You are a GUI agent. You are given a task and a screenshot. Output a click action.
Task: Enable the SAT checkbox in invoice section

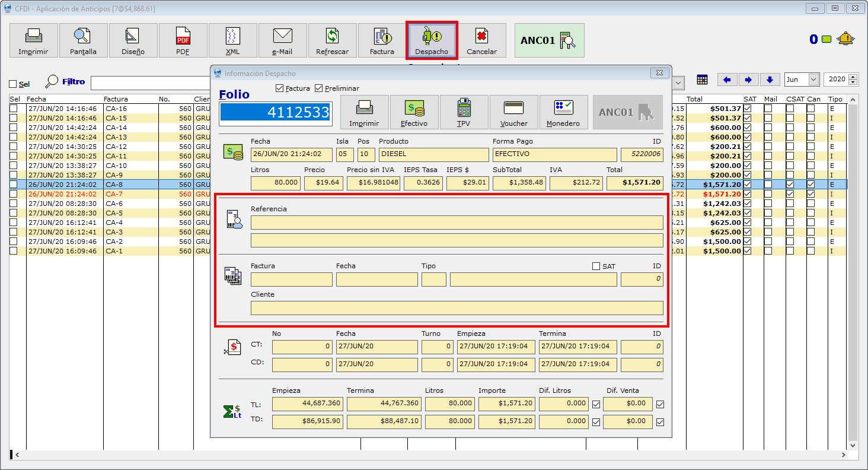click(x=596, y=266)
